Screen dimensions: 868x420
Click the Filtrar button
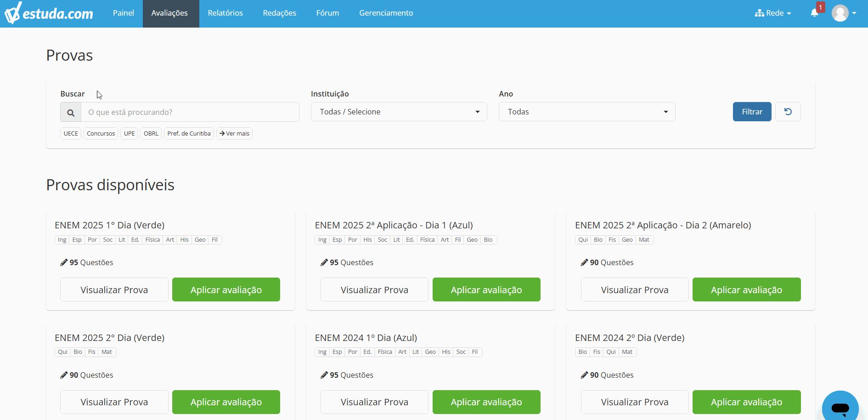[752, 112]
